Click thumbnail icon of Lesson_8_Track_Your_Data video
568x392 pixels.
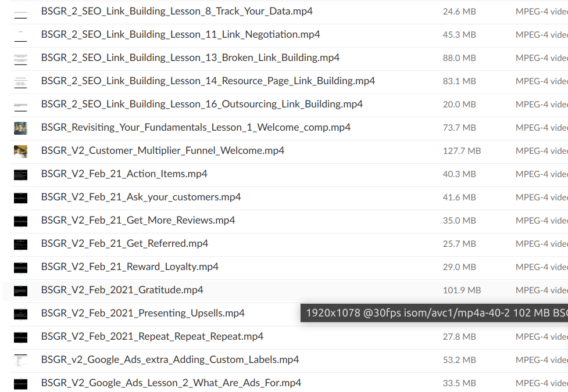[20, 12]
